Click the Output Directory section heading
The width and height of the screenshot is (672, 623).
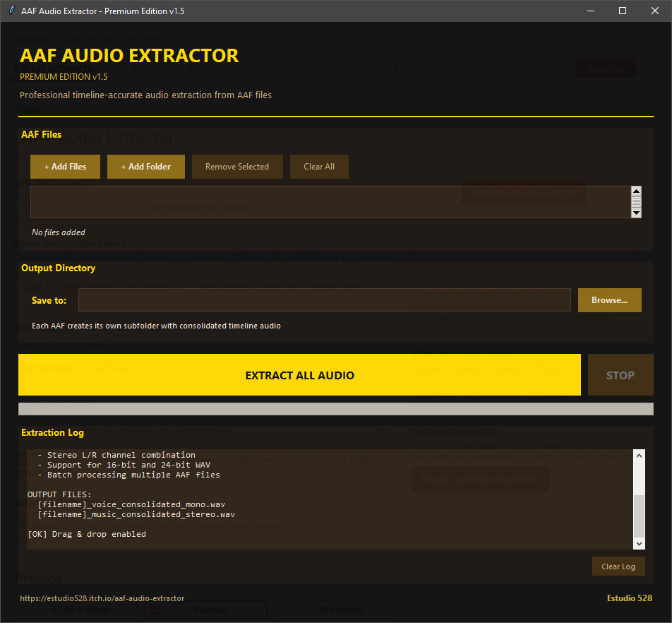(59, 268)
